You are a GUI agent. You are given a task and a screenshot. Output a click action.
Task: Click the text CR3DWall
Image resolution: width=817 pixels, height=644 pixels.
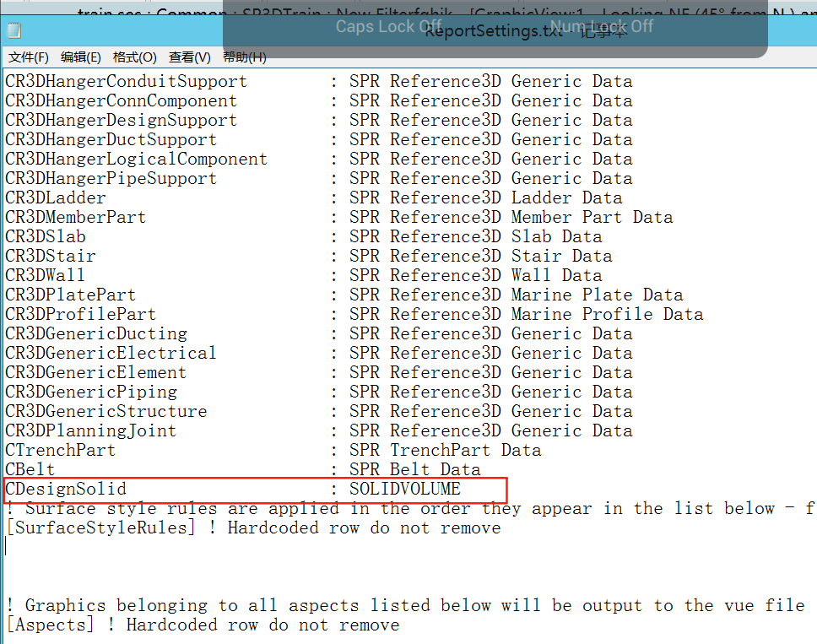[46, 276]
